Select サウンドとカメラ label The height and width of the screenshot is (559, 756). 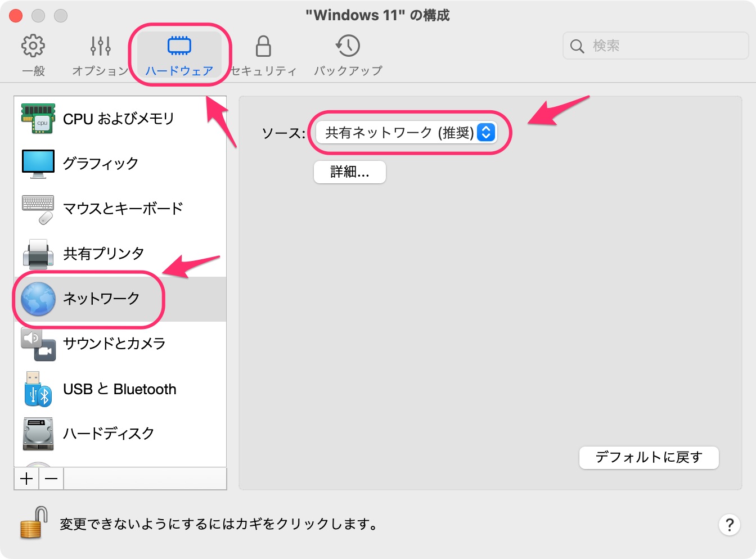[114, 344]
